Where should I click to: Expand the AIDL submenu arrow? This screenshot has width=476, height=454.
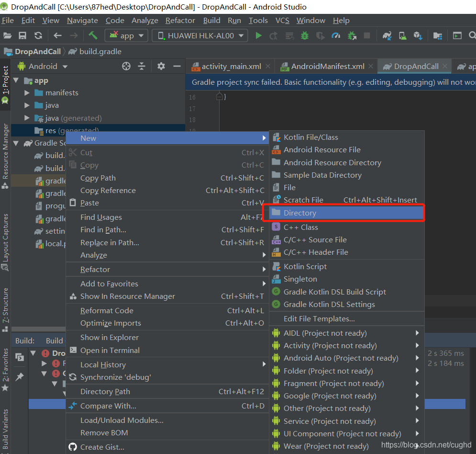pyautogui.click(x=418, y=333)
